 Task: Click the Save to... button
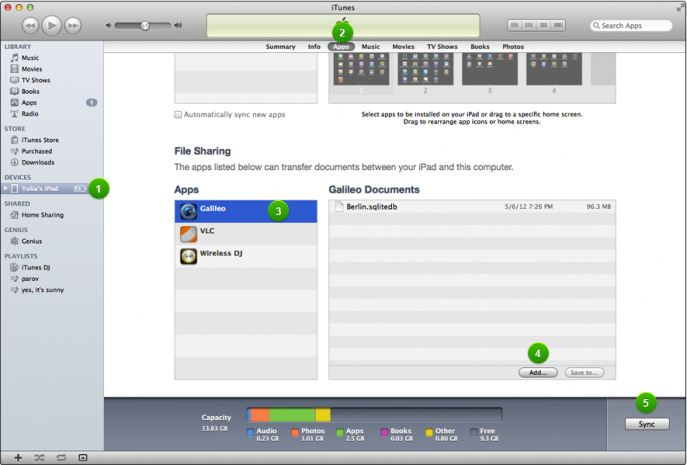click(584, 373)
